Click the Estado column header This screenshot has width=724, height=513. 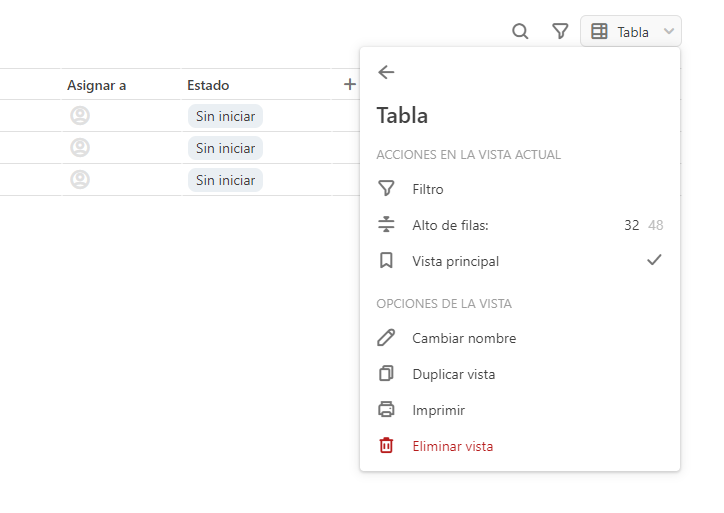tap(208, 85)
